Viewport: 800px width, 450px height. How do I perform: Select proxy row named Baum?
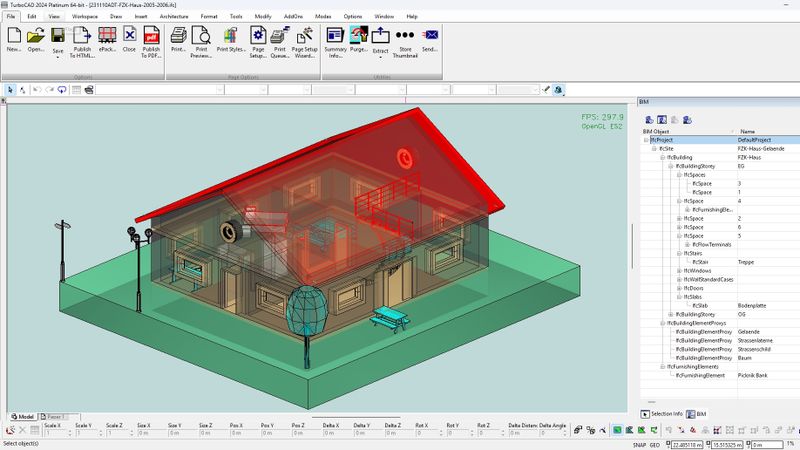(720, 358)
